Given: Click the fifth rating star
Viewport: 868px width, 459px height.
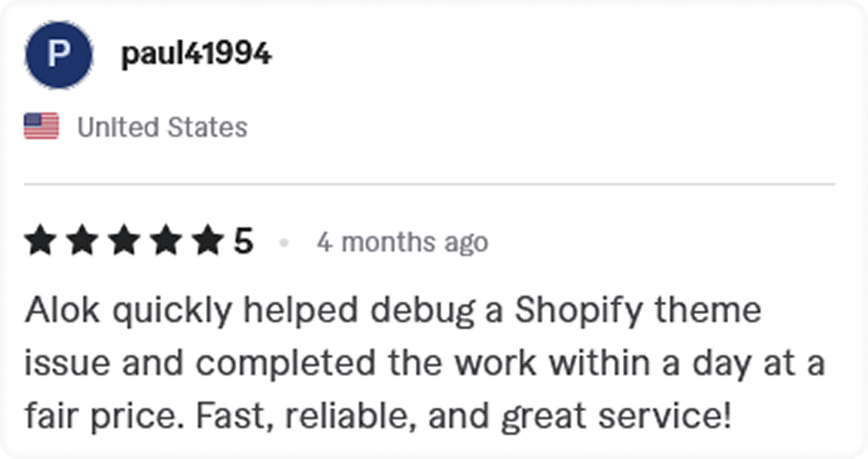Looking at the screenshot, I should point(206,242).
